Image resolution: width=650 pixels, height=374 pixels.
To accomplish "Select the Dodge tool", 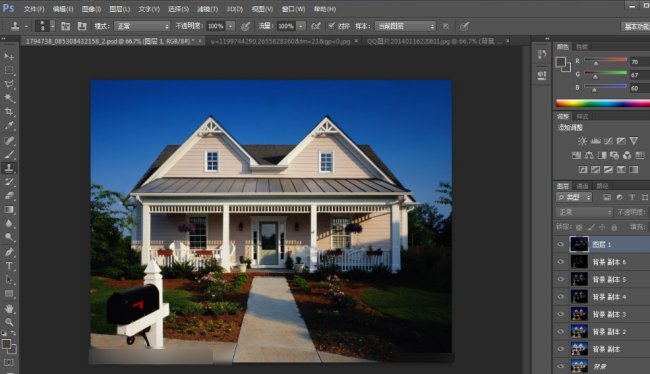I will tap(9, 238).
